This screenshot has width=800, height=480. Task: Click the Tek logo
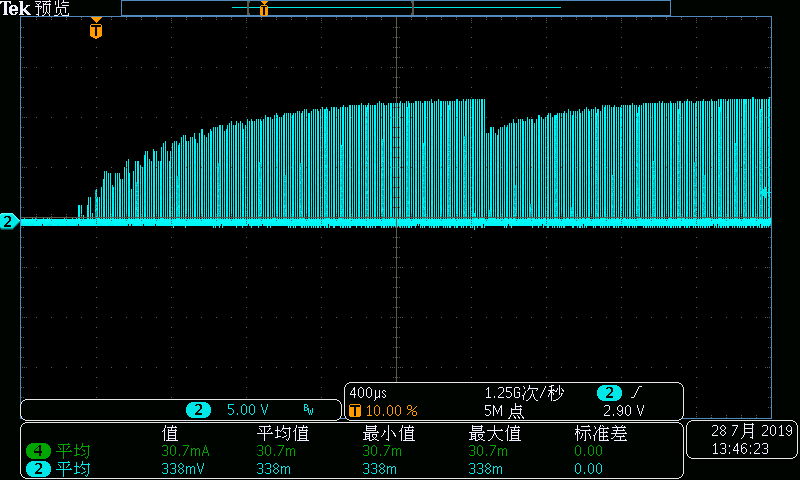16,8
